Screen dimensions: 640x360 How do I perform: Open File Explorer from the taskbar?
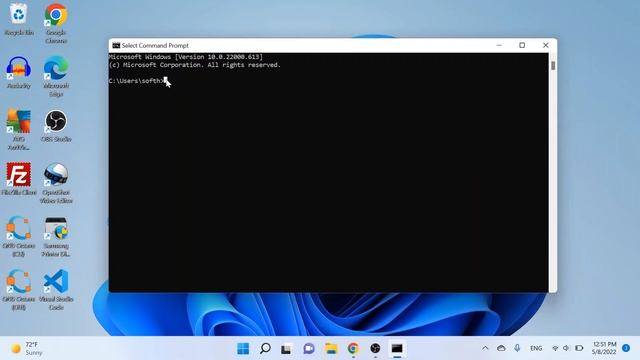331,348
